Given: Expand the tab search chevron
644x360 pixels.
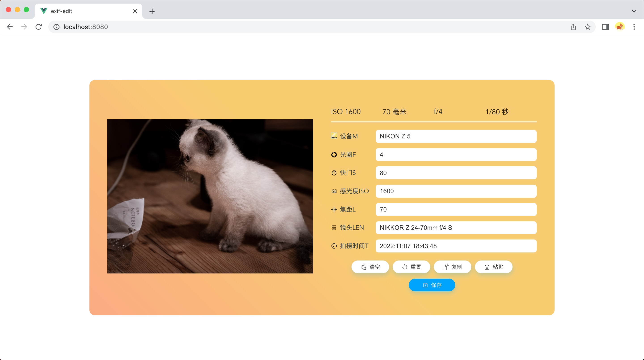Looking at the screenshot, I should (634, 11).
